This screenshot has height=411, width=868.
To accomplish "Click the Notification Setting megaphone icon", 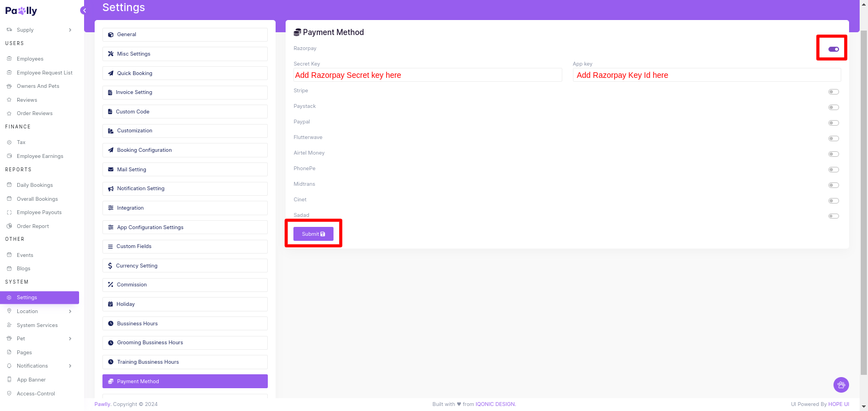I will tap(111, 189).
